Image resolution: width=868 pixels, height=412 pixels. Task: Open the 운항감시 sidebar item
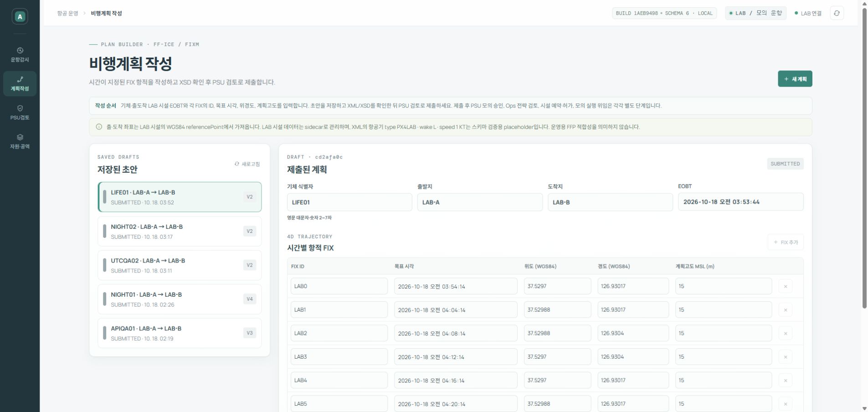[x=20, y=55]
